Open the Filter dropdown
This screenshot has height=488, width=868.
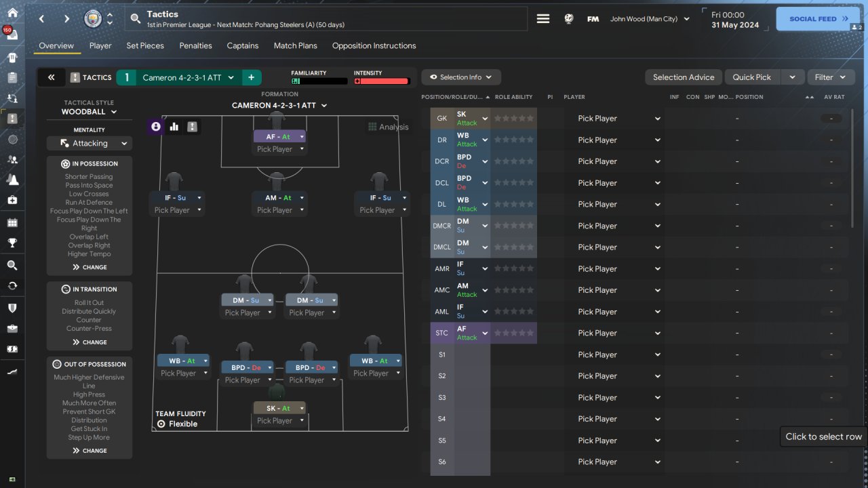[x=831, y=77]
